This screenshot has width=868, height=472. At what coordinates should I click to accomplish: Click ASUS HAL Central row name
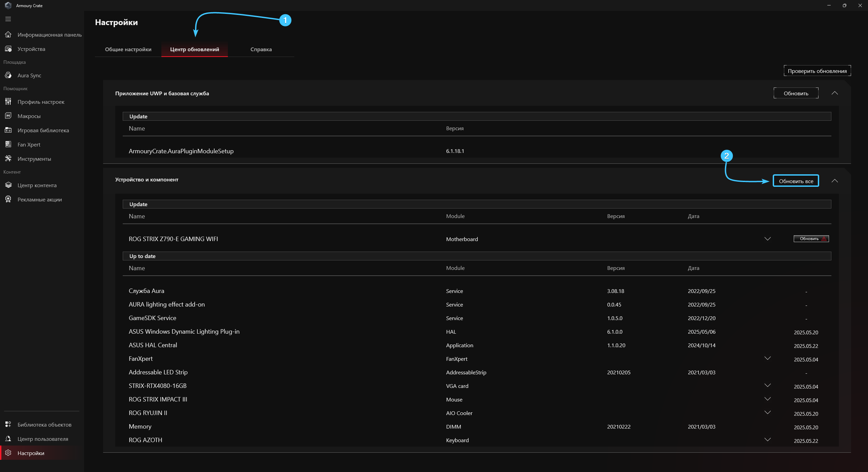click(x=153, y=345)
